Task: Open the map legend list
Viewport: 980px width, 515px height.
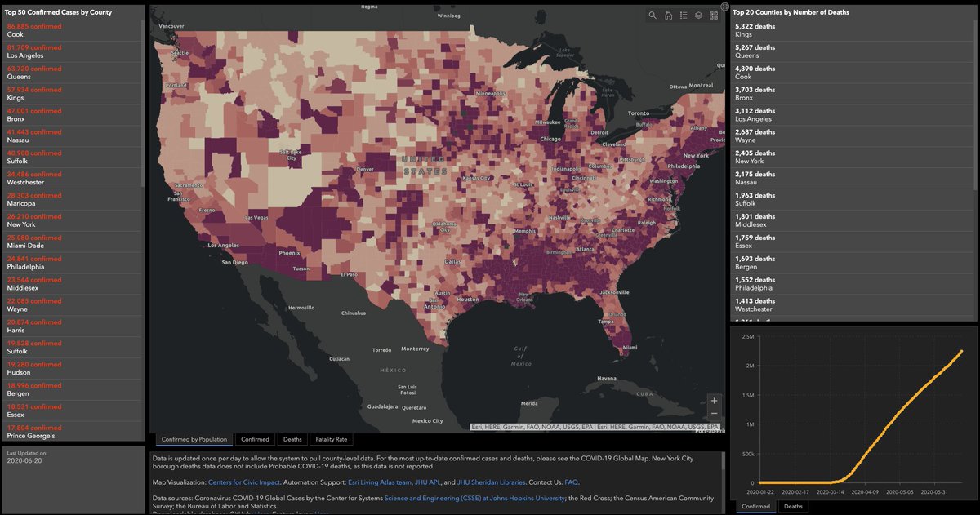Action: pos(683,16)
